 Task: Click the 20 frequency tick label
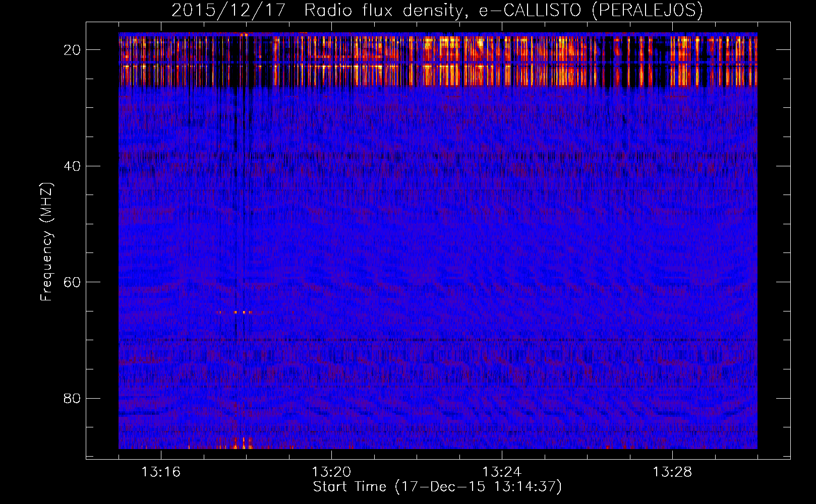click(x=73, y=50)
